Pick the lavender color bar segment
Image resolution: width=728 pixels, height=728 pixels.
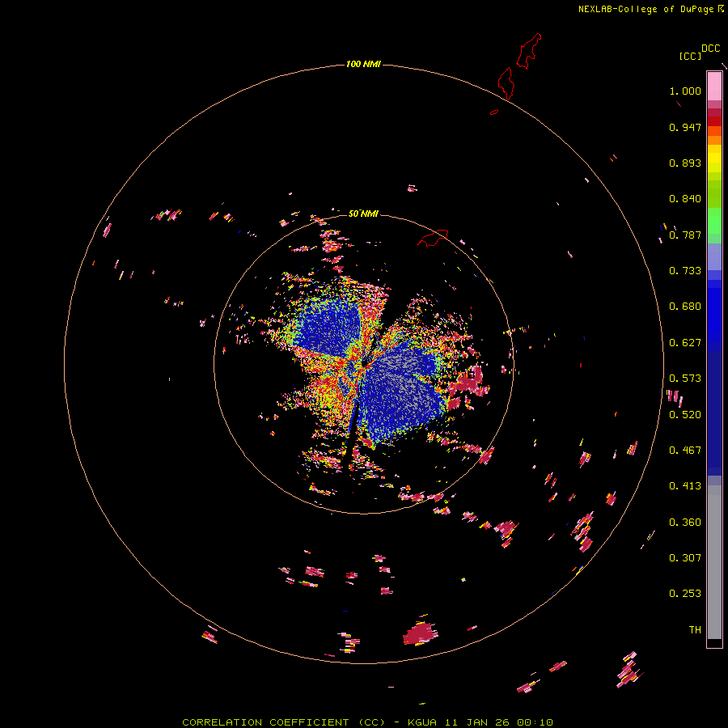tap(714, 256)
